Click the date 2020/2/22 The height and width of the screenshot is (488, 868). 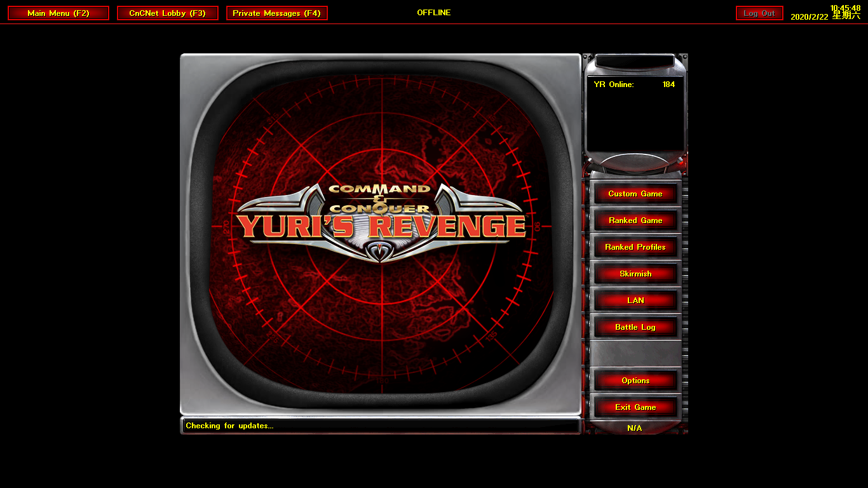(x=810, y=17)
